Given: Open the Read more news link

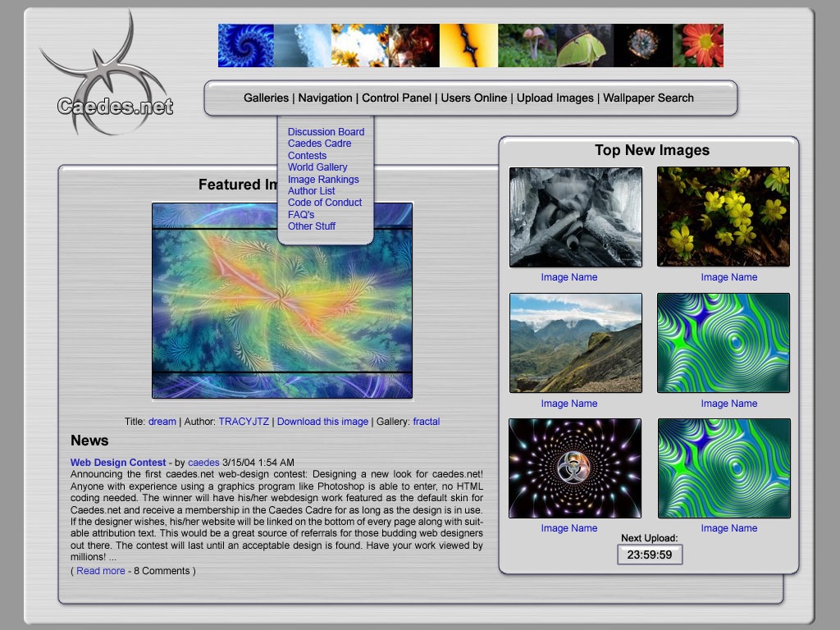Looking at the screenshot, I should (101, 571).
